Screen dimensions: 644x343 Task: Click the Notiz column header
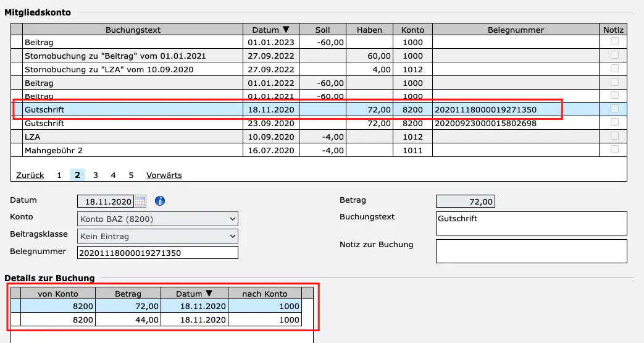click(613, 30)
